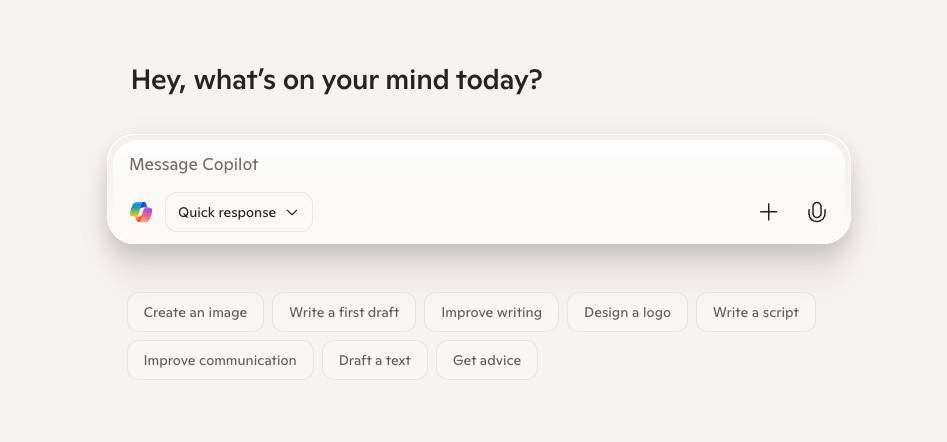Click the word Copilot in the placeholder text

230,164
